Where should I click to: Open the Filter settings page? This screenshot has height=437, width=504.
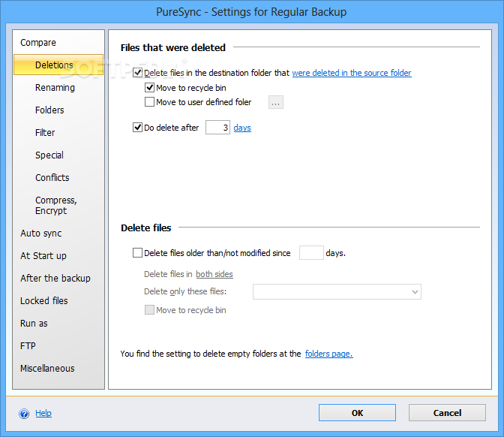click(x=45, y=133)
